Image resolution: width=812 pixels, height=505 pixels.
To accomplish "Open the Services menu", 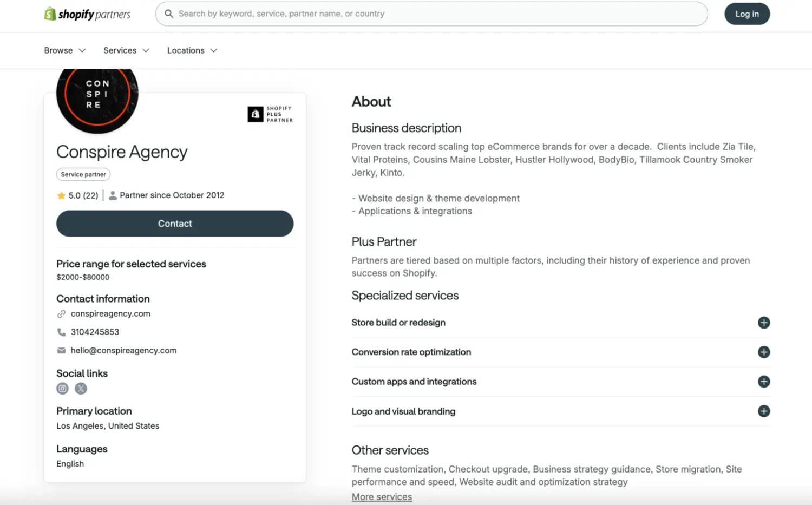I will pos(126,50).
